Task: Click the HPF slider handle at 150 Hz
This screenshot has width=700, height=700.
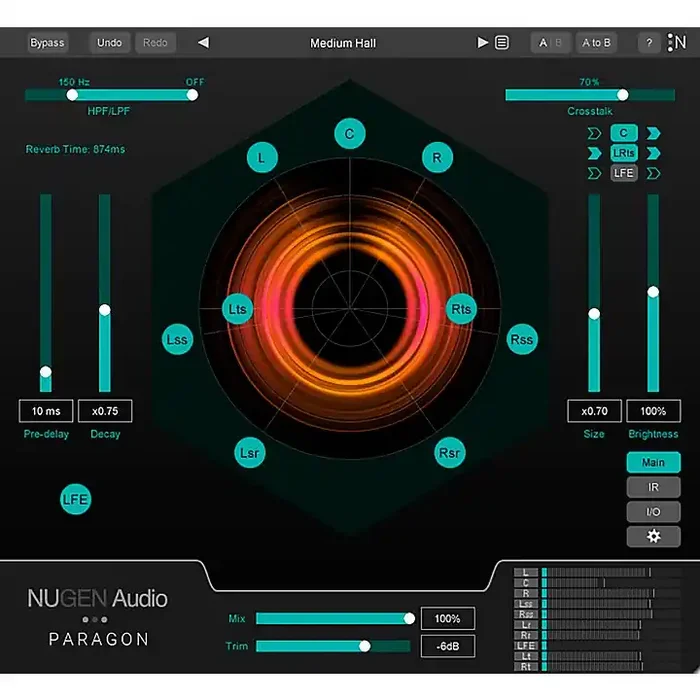Action: [x=72, y=95]
